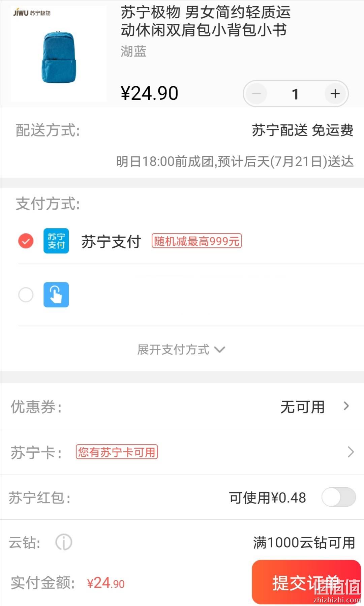Screen dimensions: 364x606
Task: Click the blue finger-tap payment icon
Action: coord(56,295)
